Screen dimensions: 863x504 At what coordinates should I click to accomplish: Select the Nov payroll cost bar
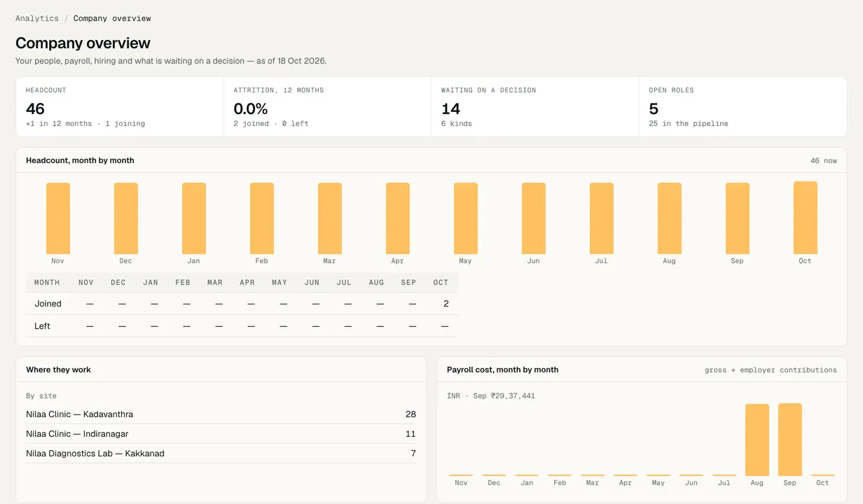[461, 475]
